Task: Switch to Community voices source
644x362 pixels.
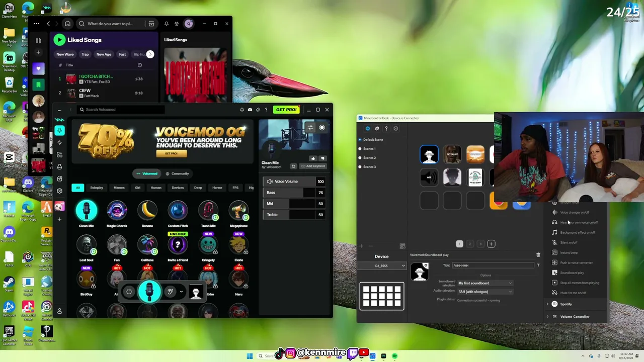Action: tap(177, 173)
